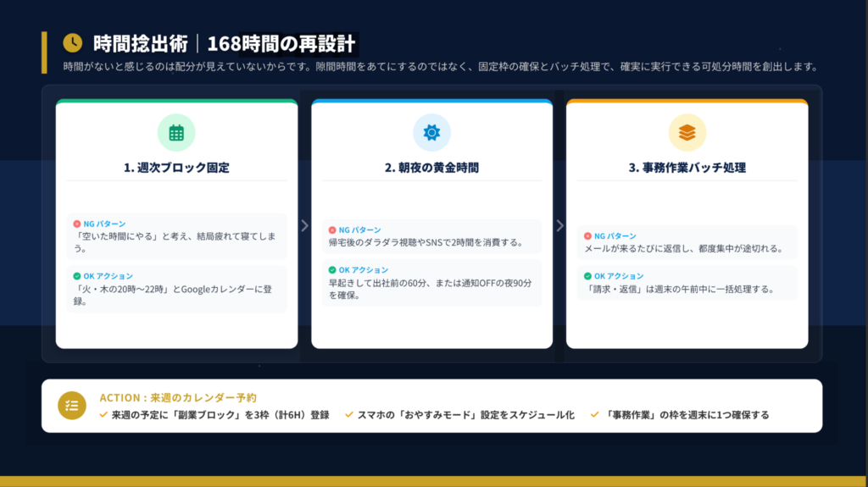Click the green calendar icon above 週次ブロック固定
Image resolution: width=868 pixels, height=487 pixels.
pos(176,132)
